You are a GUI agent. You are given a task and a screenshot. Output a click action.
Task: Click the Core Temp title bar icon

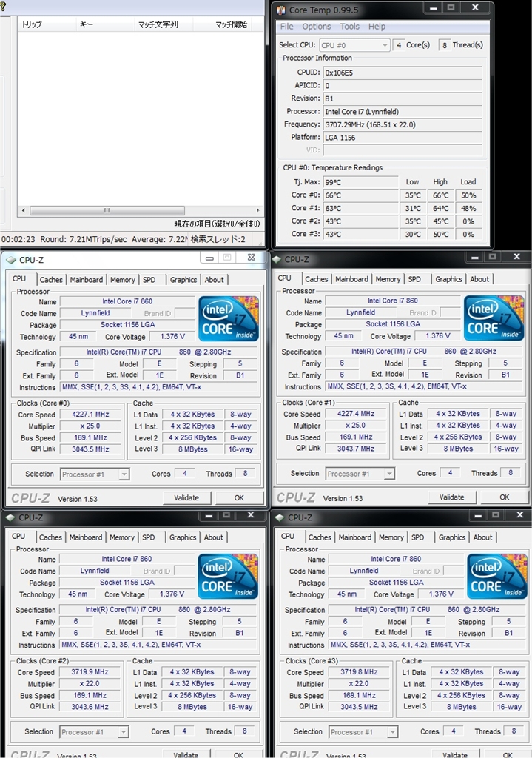[x=282, y=10]
